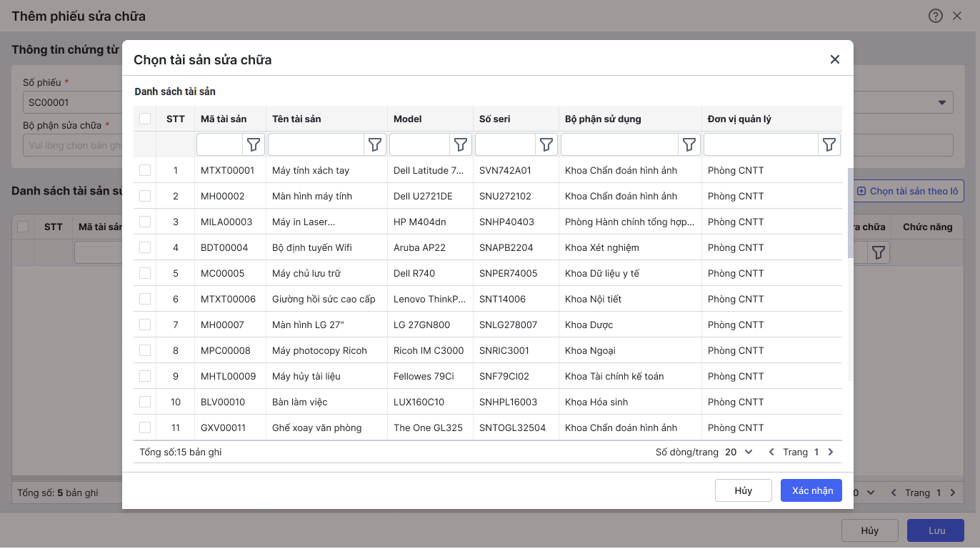This screenshot has width=980, height=549.
Task: Open Đơn vị quản lý filter icon
Action: click(829, 145)
